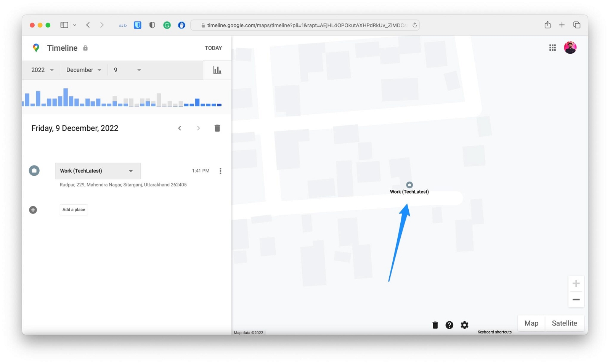
Task: Click the lock icon next to Timeline
Action: pyautogui.click(x=85, y=48)
